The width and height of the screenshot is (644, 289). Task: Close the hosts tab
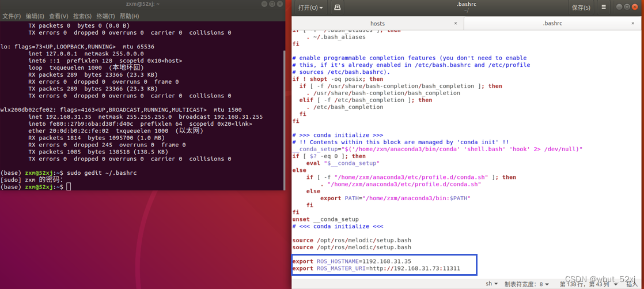click(456, 24)
